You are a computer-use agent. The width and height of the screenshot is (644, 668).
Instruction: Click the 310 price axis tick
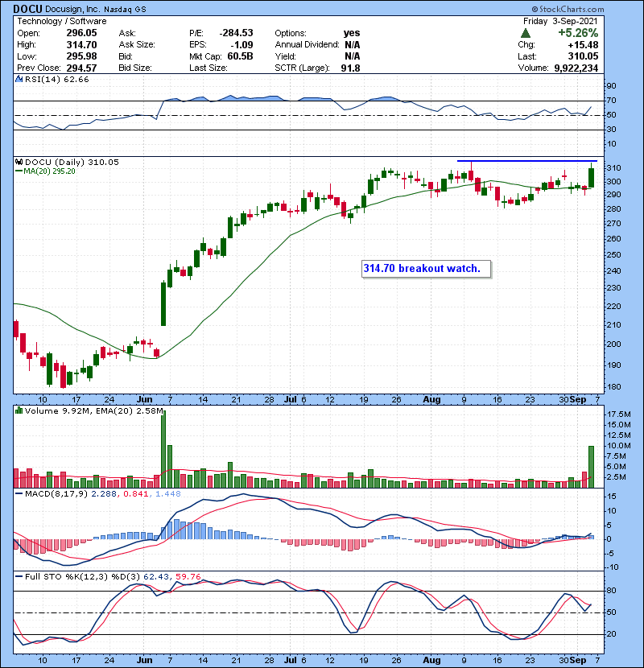[x=613, y=168]
